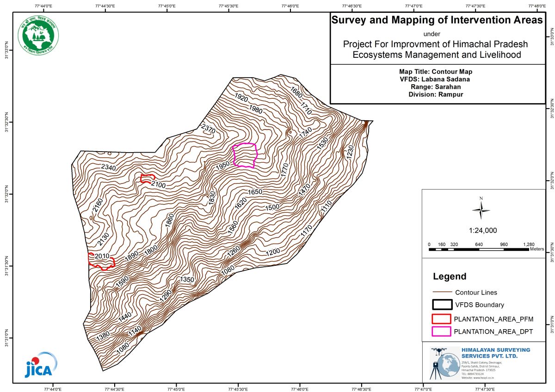This screenshot has height=392, width=555.
Task: Click the 2100 contour label
Action: click(158, 185)
